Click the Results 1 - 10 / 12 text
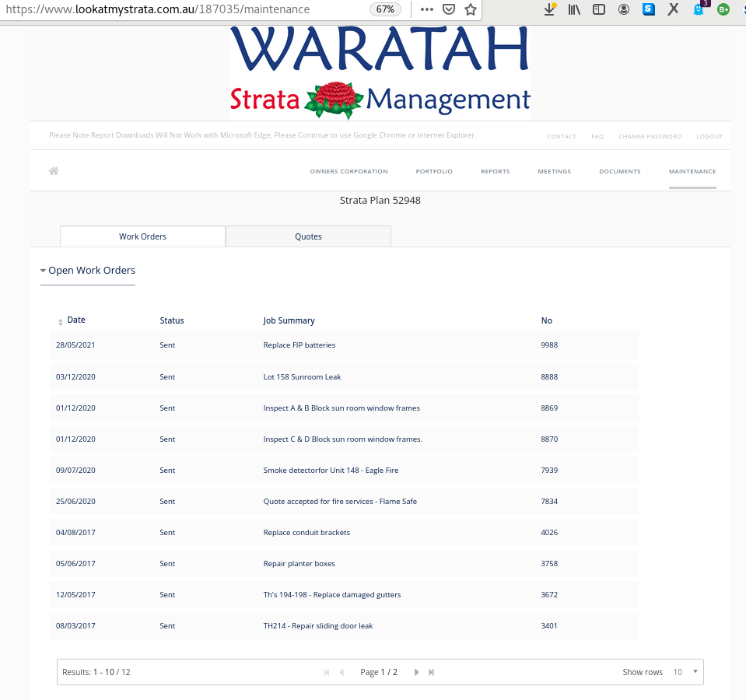 [x=96, y=672]
